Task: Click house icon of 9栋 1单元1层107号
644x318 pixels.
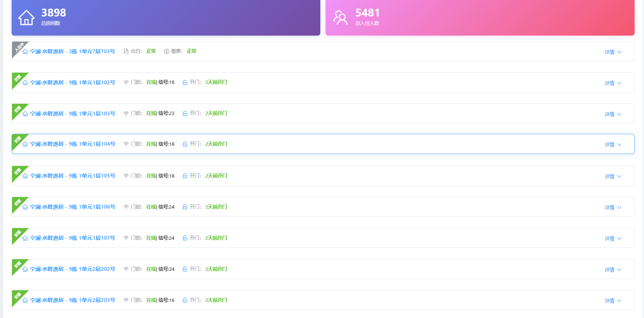Action: [25, 238]
